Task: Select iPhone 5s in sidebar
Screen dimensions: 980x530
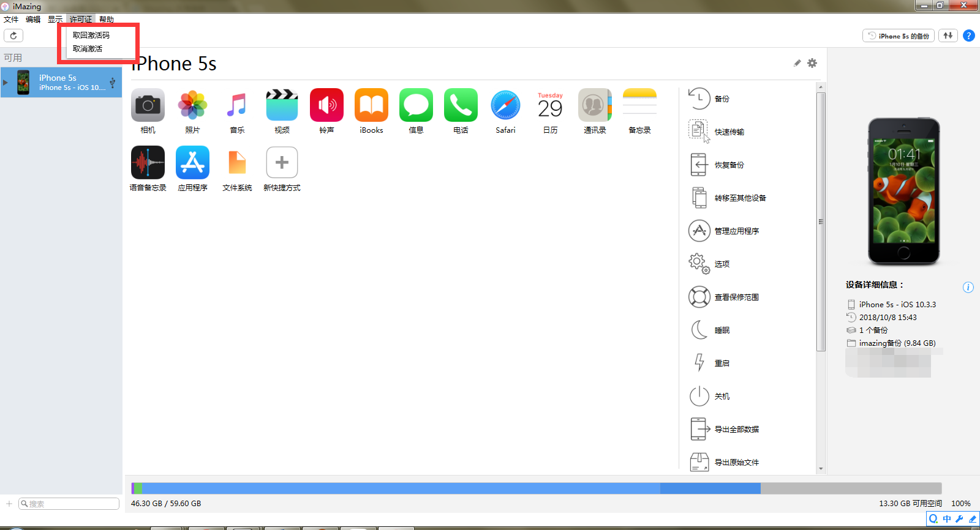Action: pyautogui.click(x=61, y=83)
